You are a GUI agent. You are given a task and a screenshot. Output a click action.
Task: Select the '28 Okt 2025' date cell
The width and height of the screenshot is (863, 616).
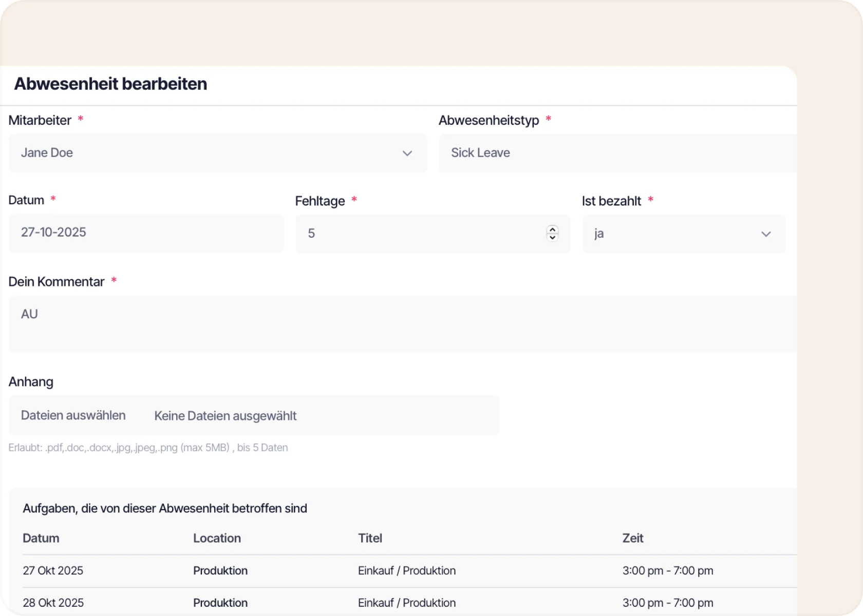tap(53, 603)
